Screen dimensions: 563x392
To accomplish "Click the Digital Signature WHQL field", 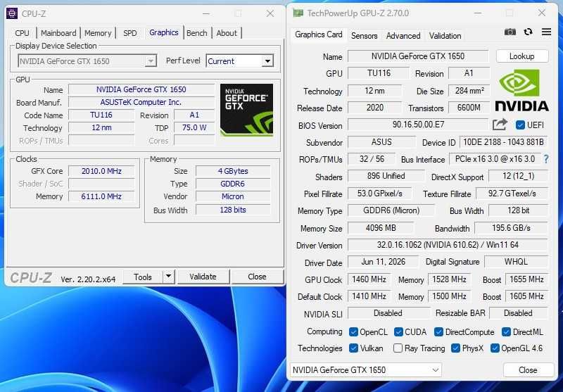I will tap(516, 262).
